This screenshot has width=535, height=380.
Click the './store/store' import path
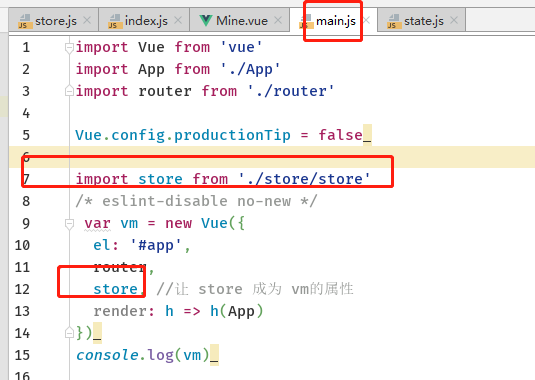[x=304, y=179]
